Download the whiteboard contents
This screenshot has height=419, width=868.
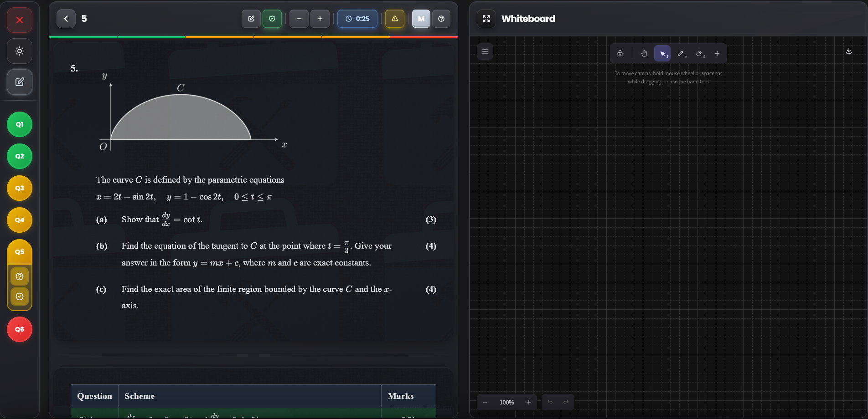tap(848, 51)
